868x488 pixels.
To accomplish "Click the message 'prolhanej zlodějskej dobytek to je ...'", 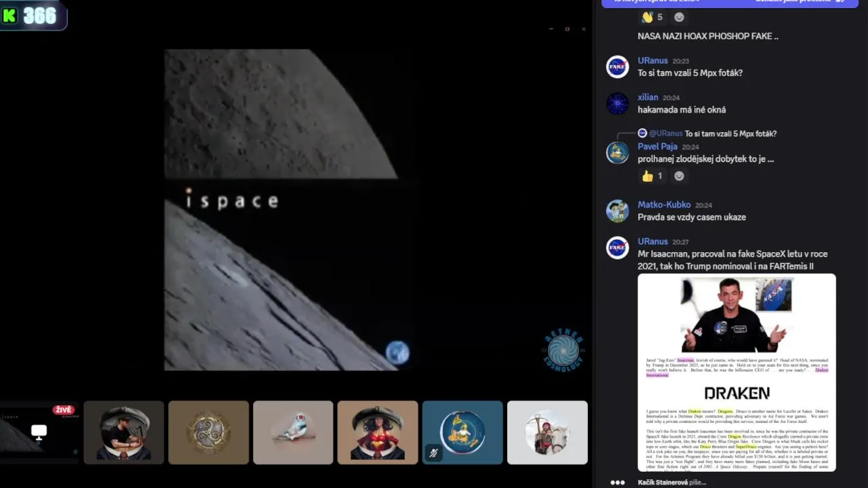I will (x=705, y=159).
